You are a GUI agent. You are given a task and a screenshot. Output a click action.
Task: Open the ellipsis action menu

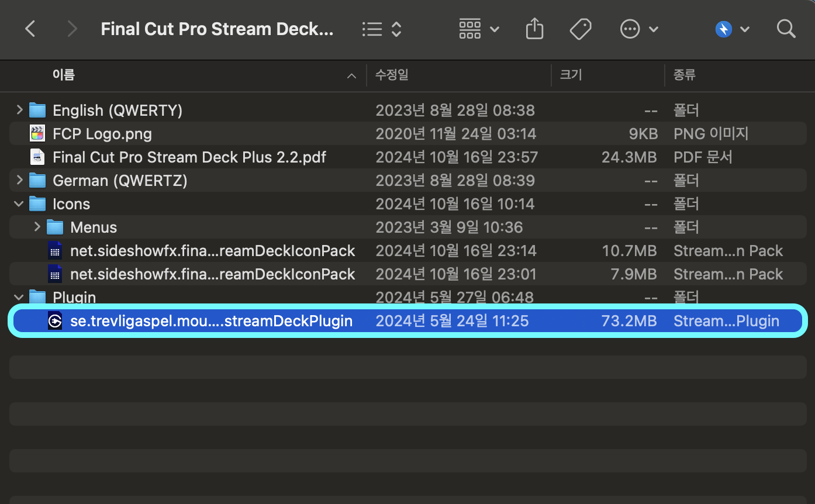click(639, 29)
